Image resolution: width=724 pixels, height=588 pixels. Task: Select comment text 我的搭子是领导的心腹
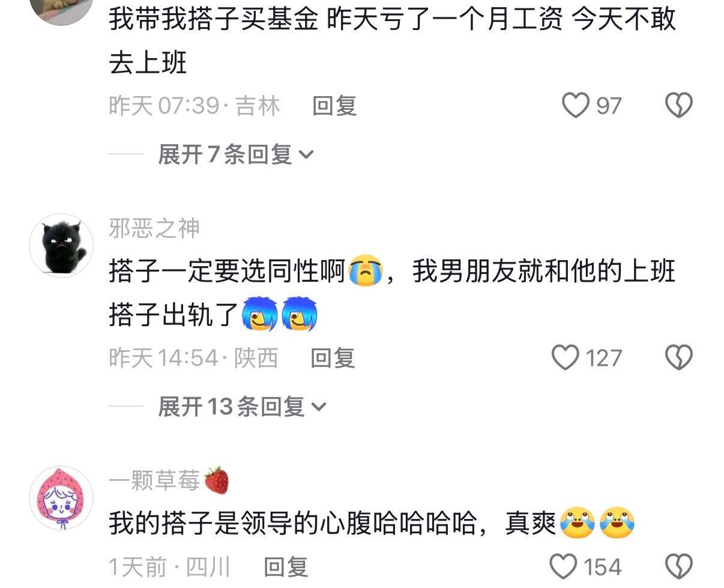click(x=275, y=524)
